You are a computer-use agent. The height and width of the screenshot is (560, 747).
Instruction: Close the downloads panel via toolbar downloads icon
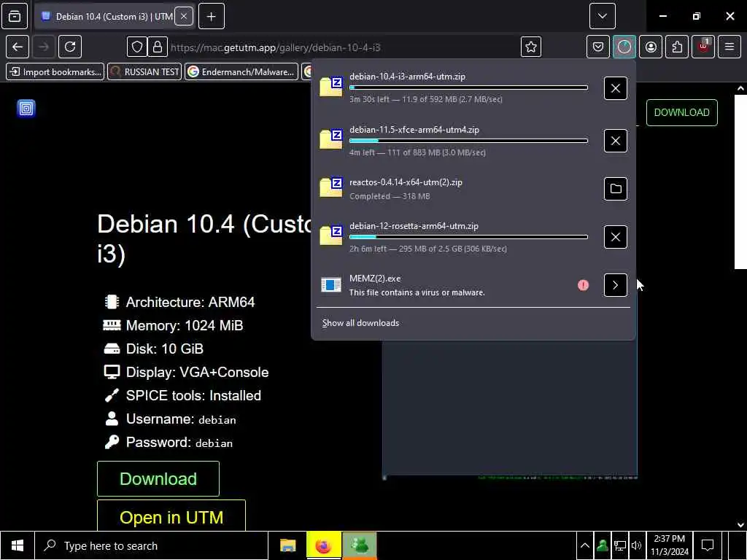pyautogui.click(x=624, y=47)
